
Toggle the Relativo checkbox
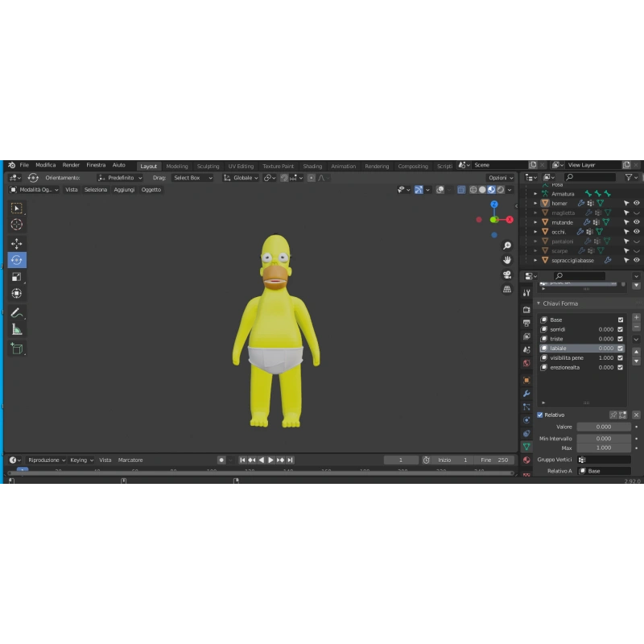540,415
